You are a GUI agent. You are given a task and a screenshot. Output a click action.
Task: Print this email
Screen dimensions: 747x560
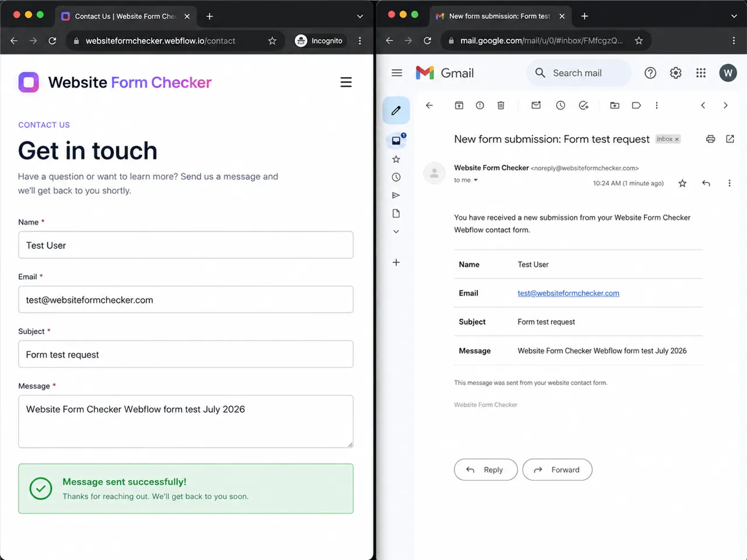pyautogui.click(x=710, y=139)
